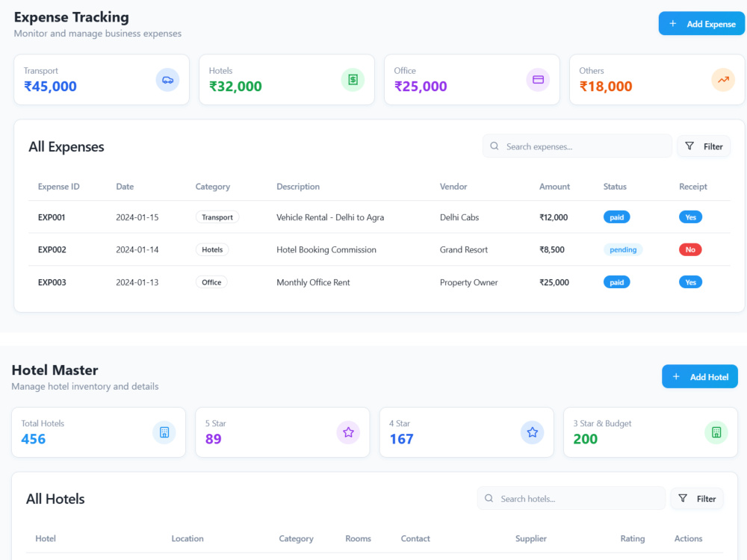
Task: Open the Hotels ₹32,000 summary card
Action: (x=287, y=80)
